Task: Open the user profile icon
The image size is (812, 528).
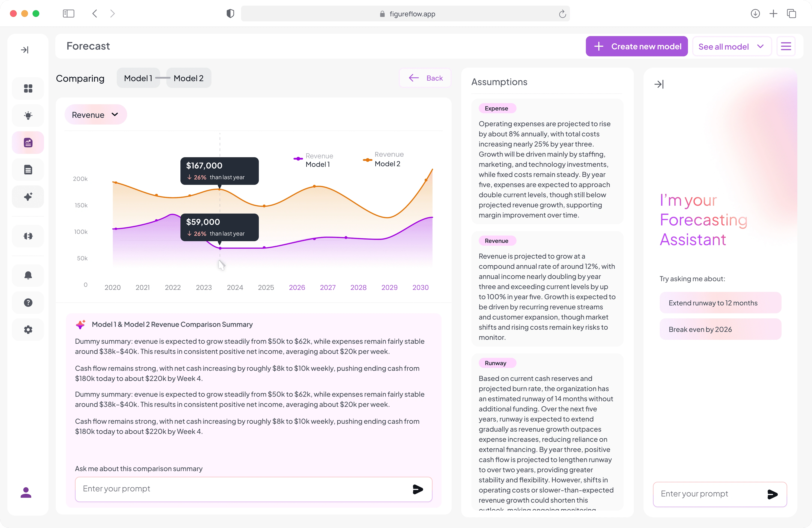Action: (26, 492)
